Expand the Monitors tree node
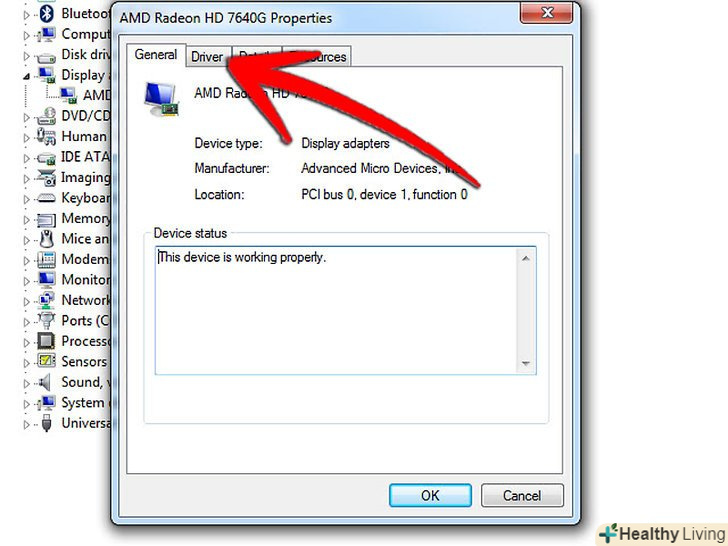Viewport: 728px width, 546px height. 26,280
